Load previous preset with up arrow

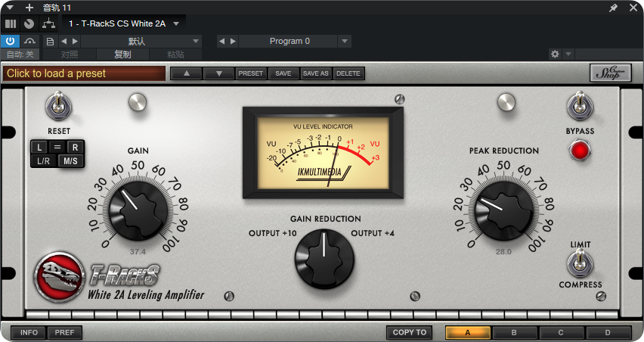point(187,73)
